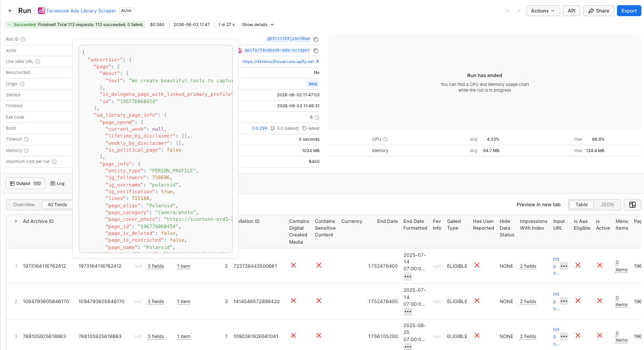Open 3 fields in row 768105925618863
Screen dimensions: 644x350
coord(156,336)
